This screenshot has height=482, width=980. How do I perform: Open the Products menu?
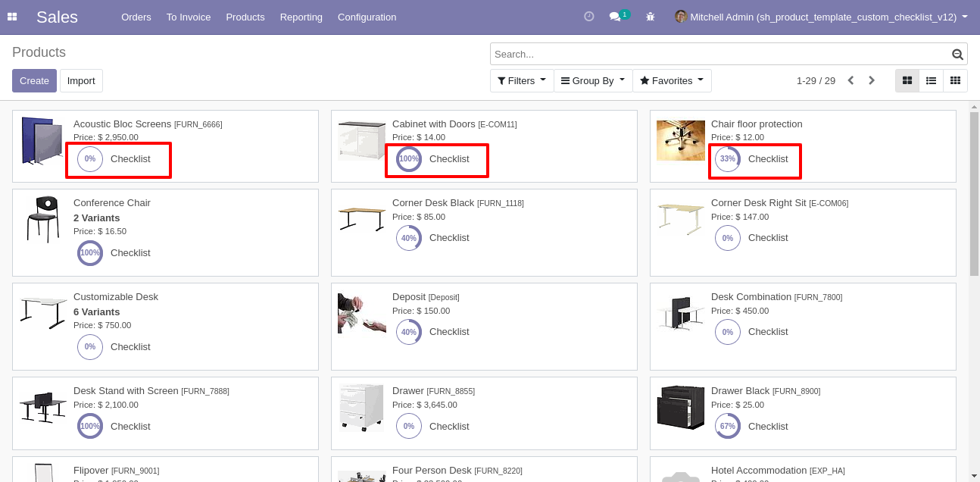(245, 17)
